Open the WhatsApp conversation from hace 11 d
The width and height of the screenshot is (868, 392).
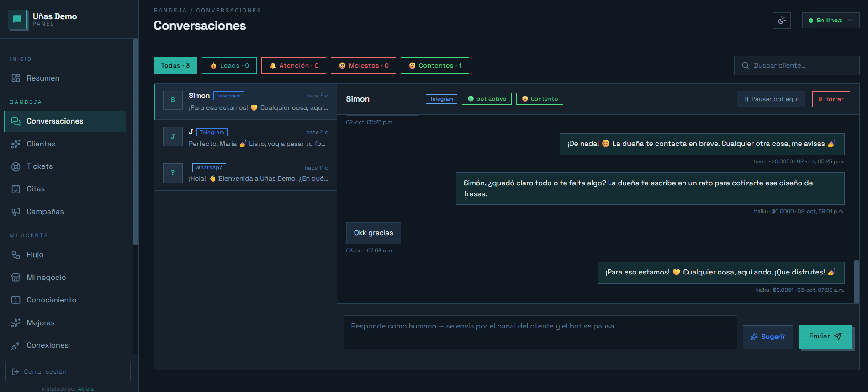pos(246,173)
